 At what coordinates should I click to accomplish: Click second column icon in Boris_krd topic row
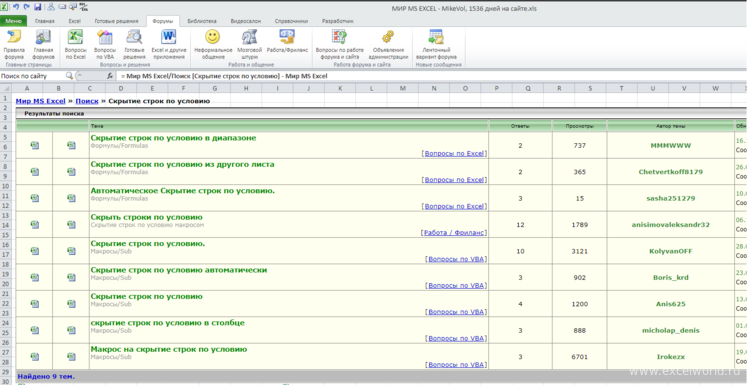point(71,277)
